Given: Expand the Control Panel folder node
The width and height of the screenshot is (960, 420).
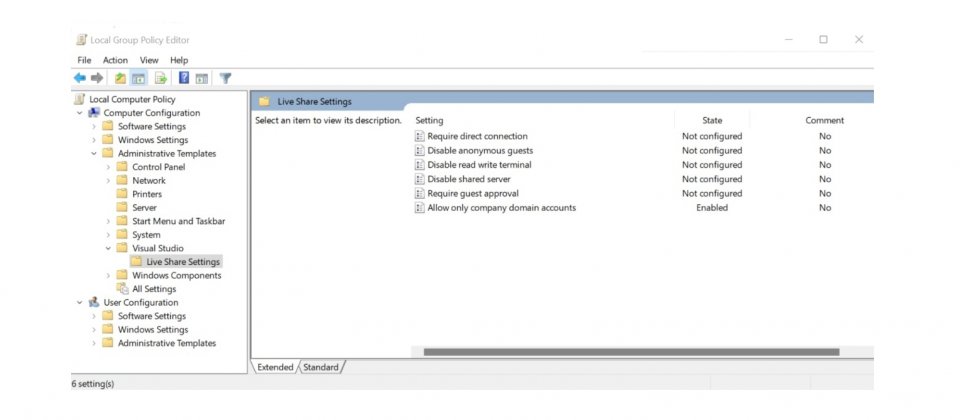Looking at the screenshot, I should point(108,167).
